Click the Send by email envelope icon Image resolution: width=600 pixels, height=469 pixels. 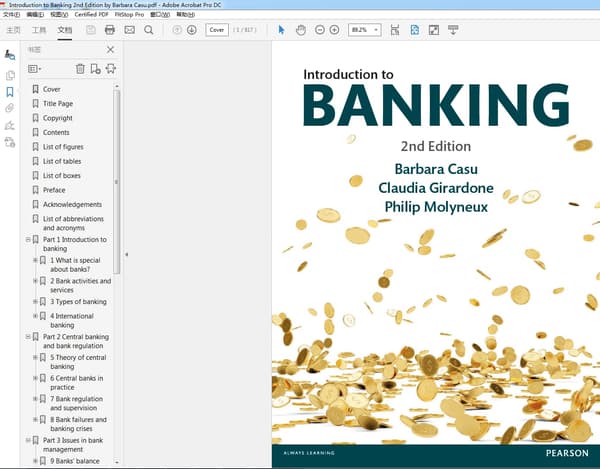coord(129,30)
